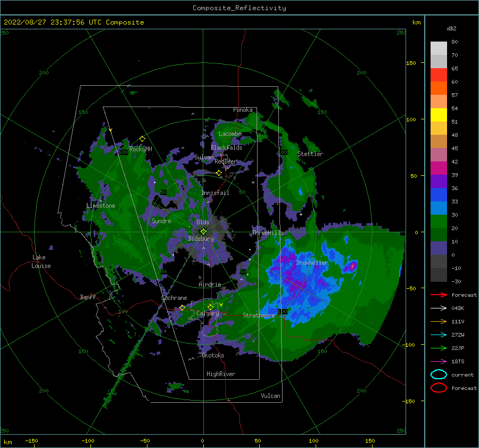The image size is (479, 448).
Task: Click the RockyMH label
Action: [141, 149]
